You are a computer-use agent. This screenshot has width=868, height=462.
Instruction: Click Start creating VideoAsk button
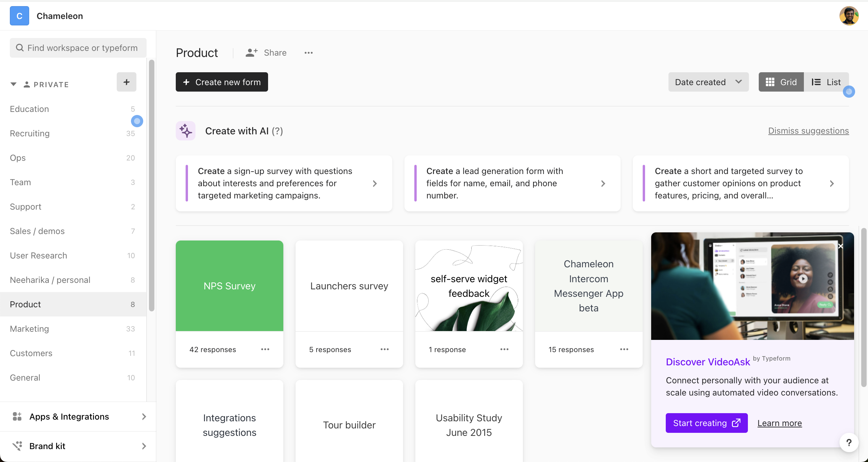(706, 423)
